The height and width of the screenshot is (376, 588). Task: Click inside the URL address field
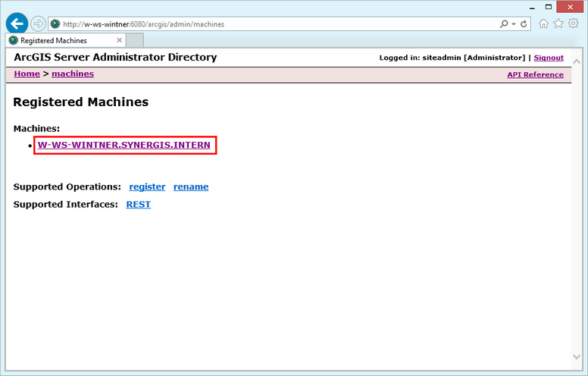pyautogui.click(x=273, y=24)
